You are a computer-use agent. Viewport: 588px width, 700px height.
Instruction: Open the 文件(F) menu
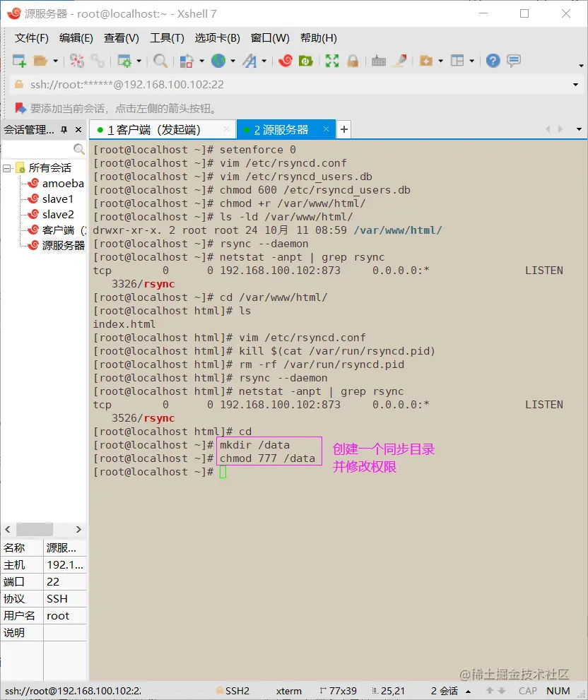(31, 38)
